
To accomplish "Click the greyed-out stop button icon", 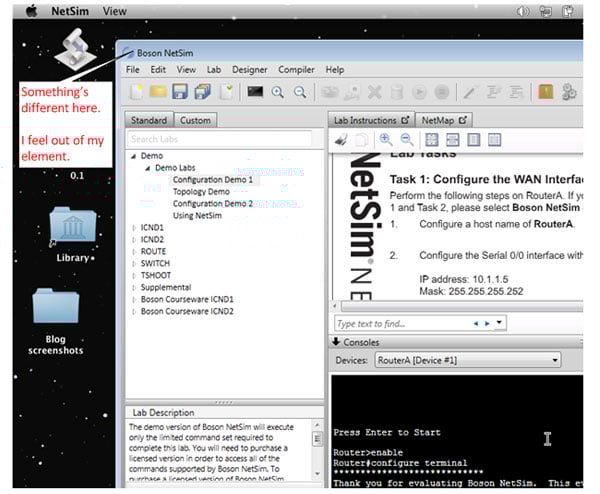I will tap(442, 92).
